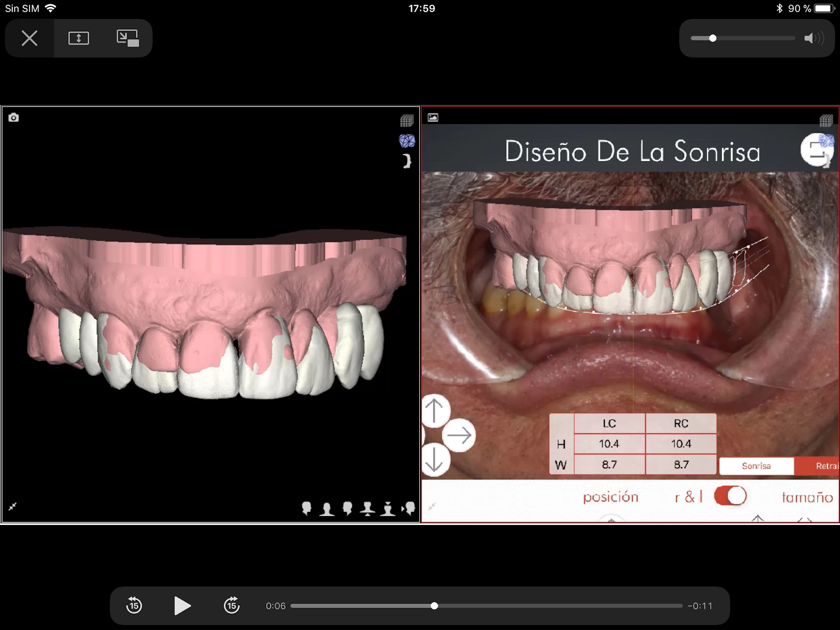Screen dimensions: 840x630
Task: Select the first right-facing head profile view
Action: click(x=307, y=508)
